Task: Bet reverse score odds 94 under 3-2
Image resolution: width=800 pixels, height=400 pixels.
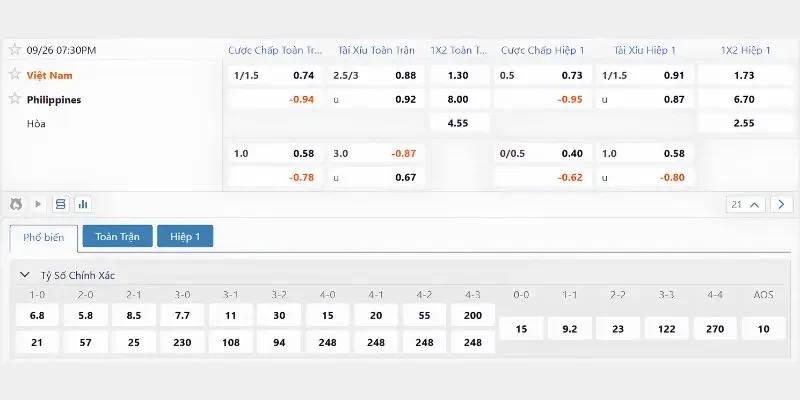Action: (279, 342)
